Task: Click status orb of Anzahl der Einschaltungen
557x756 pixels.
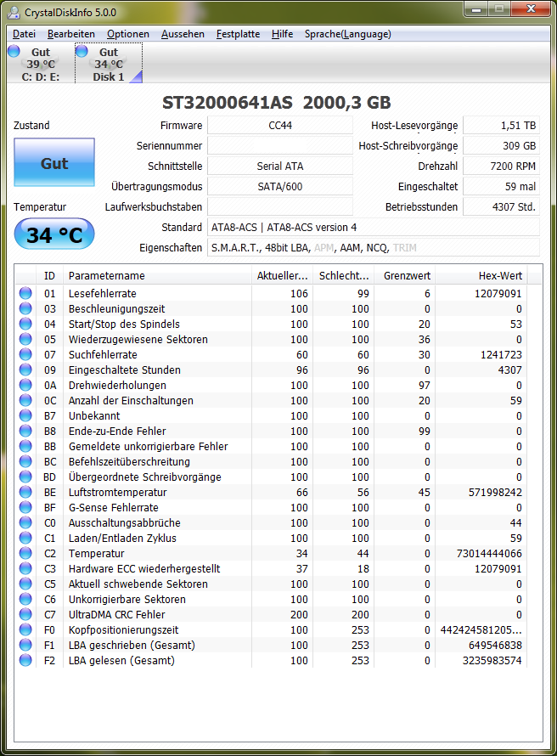Action: click(25, 400)
